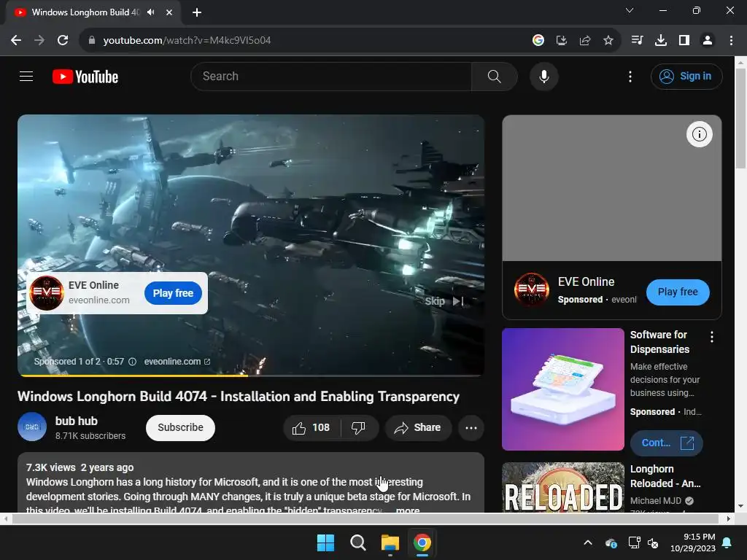Open eveonline.com link in player
The height and width of the screenshot is (560, 747).
click(x=177, y=362)
